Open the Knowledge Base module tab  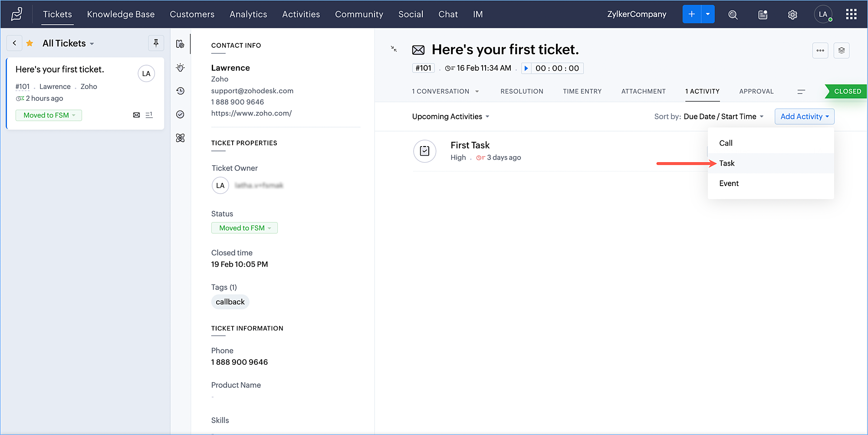point(121,14)
